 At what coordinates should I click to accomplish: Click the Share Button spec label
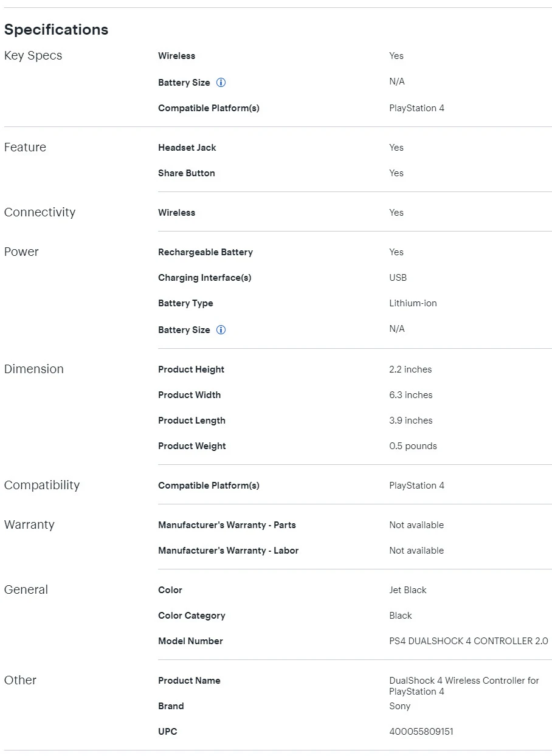(x=187, y=173)
